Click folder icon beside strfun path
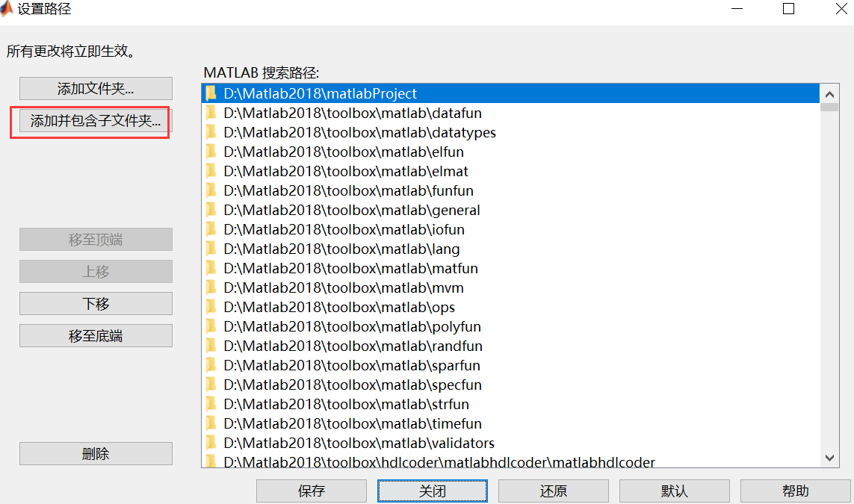 click(x=211, y=404)
